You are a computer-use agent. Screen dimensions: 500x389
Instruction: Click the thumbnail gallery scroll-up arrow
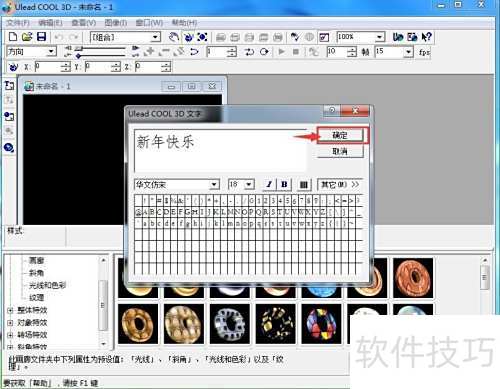pyautogui.click(x=485, y=260)
